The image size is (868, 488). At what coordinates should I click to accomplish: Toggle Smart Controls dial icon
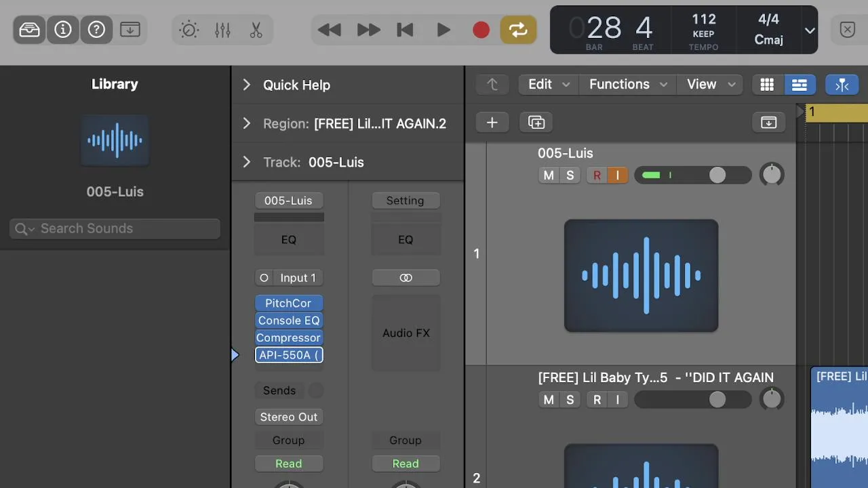(x=189, y=30)
